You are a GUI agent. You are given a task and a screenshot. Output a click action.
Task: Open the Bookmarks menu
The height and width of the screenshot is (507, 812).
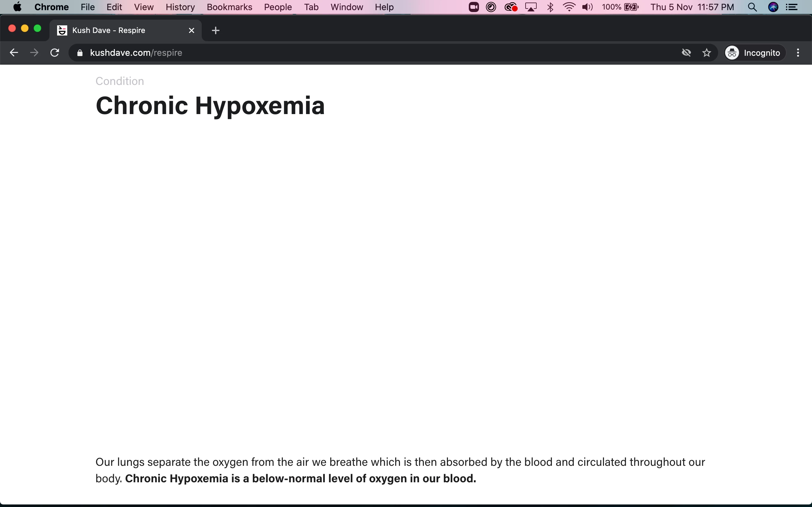point(230,7)
